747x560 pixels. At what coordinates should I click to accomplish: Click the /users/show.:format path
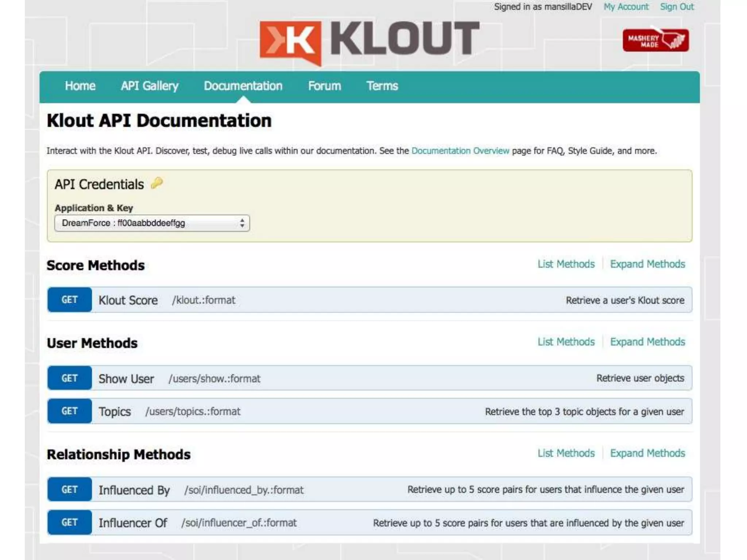[x=214, y=378]
